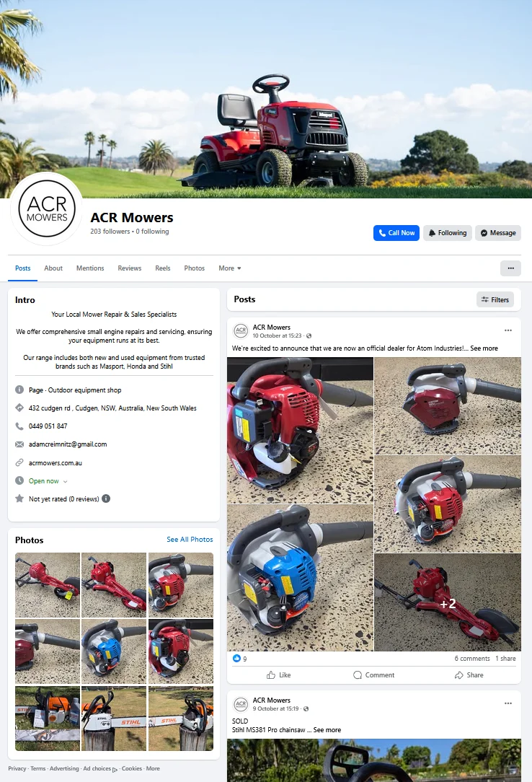
Task: Open three-dot menu on Atom Industries post
Action: pyautogui.click(x=507, y=330)
